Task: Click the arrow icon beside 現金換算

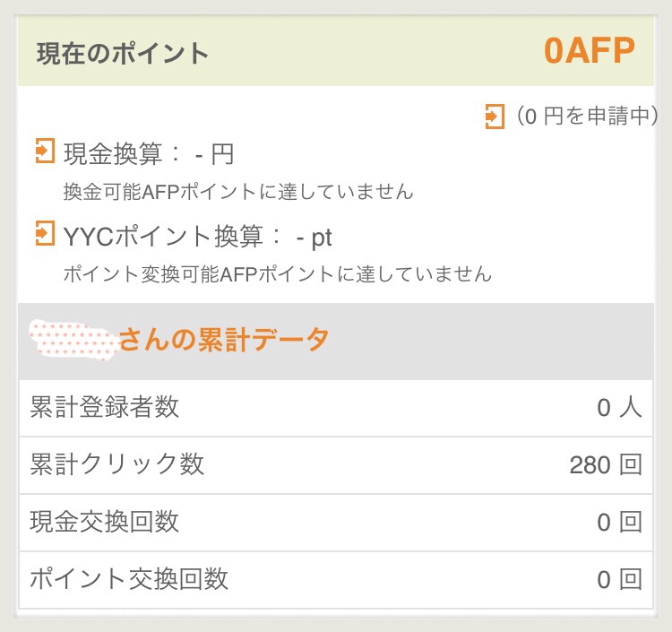Action: (x=44, y=151)
